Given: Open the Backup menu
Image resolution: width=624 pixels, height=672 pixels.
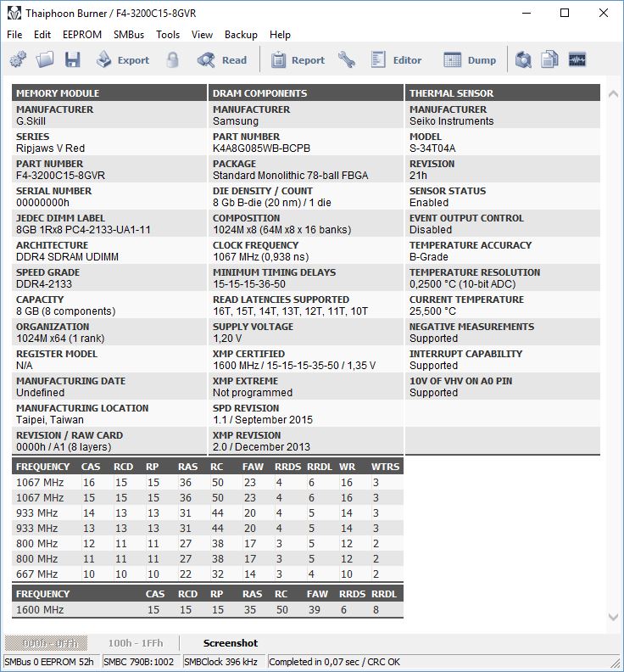Looking at the screenshot, I should (x=241, y=35).
